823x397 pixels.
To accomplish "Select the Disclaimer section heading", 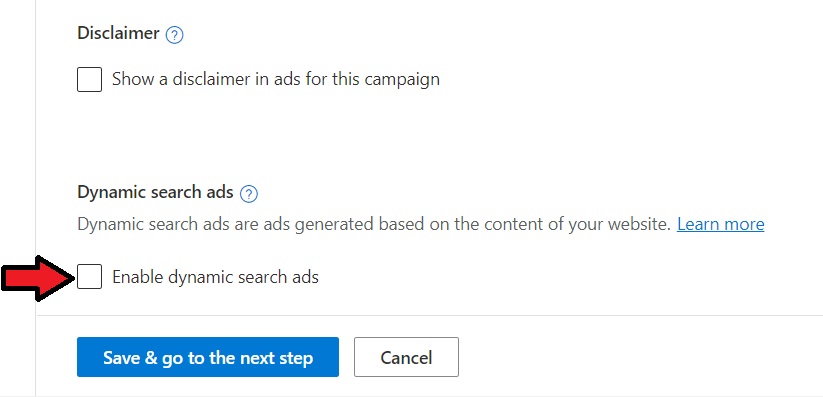I will [x=118, y=33].
